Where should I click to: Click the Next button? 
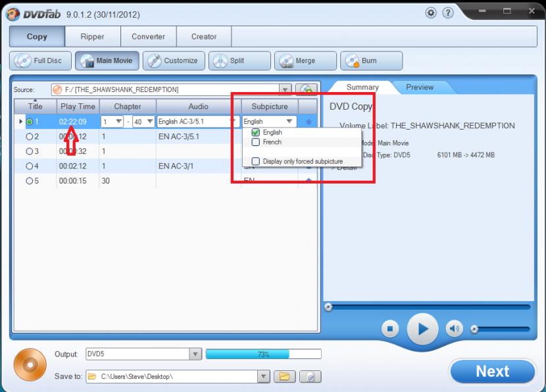[x=492, y=372]
